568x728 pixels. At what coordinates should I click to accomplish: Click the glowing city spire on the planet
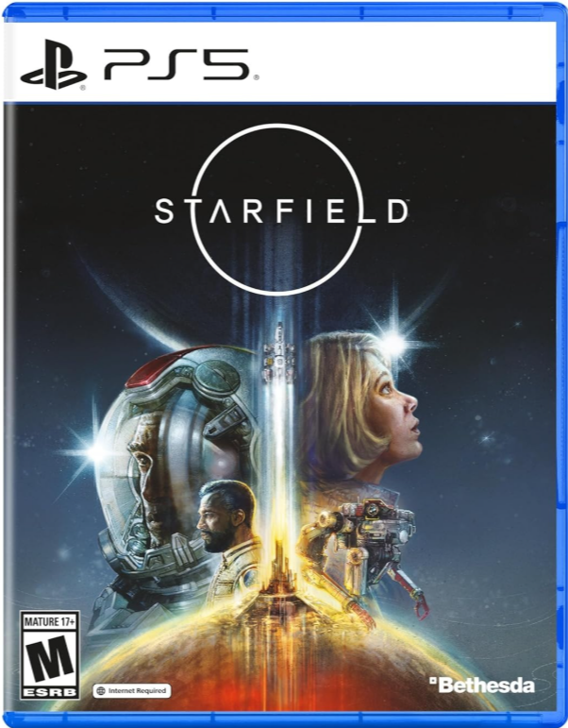click(278, 571)
